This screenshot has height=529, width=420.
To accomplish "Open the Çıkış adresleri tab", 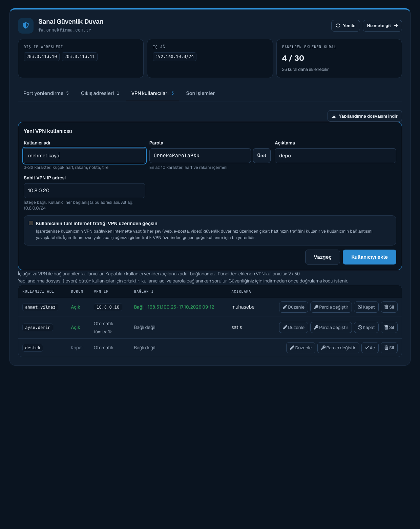I will [100, 93].
